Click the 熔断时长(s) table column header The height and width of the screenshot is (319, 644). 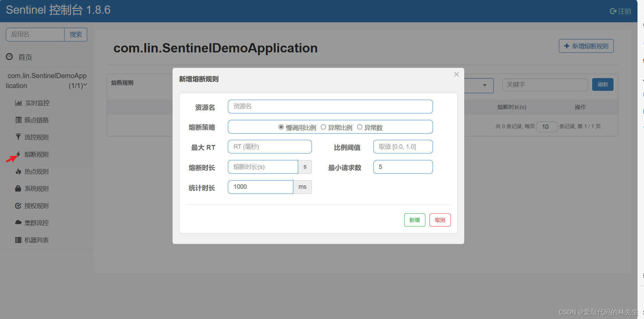(512, 107)
